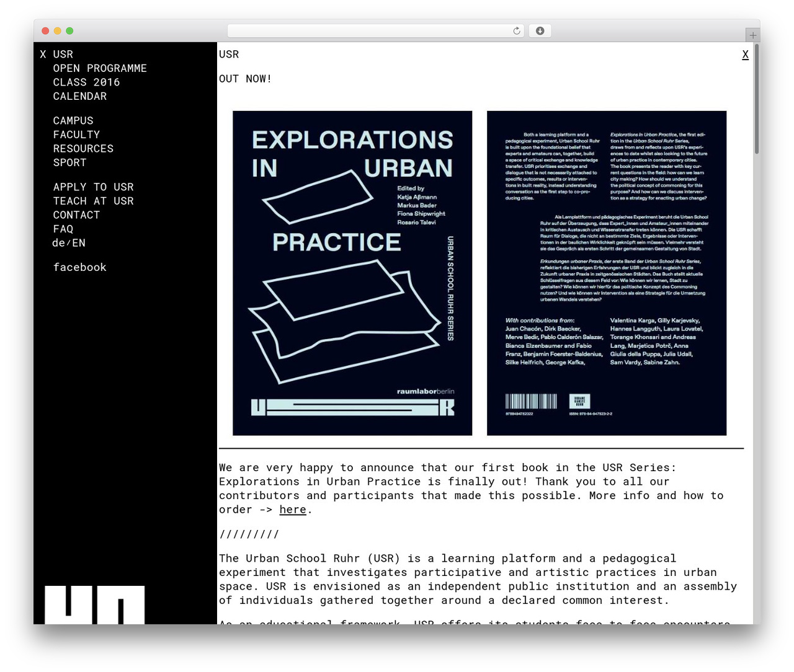
Task: Open the Sport page
Action: point(69,162)
